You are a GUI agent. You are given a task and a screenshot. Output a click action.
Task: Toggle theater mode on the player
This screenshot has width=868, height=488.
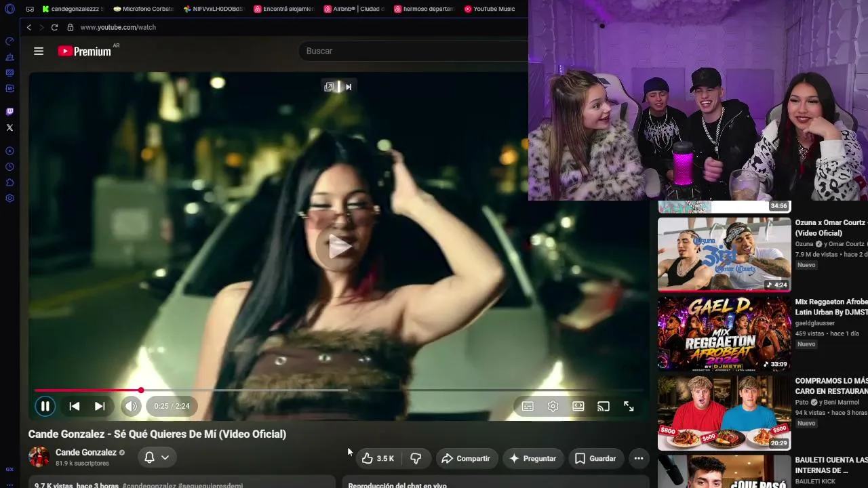pyautogui.click(x=578, y=406)
